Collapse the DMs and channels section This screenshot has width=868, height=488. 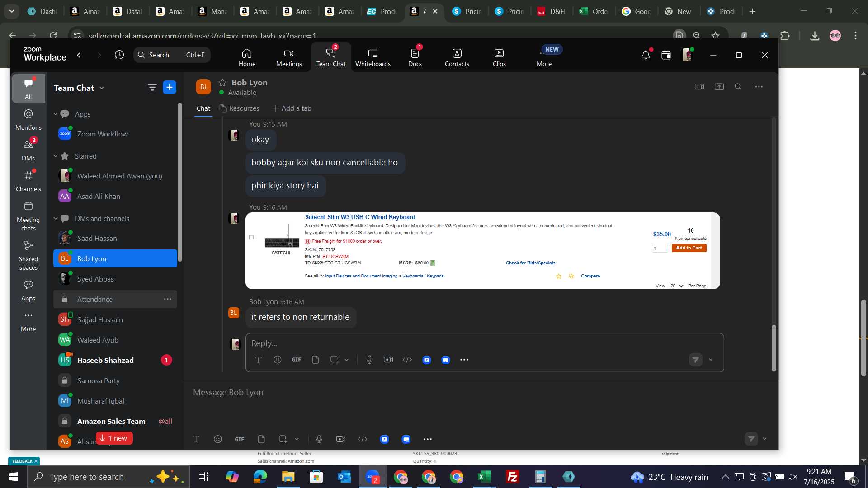click(56, 218)
